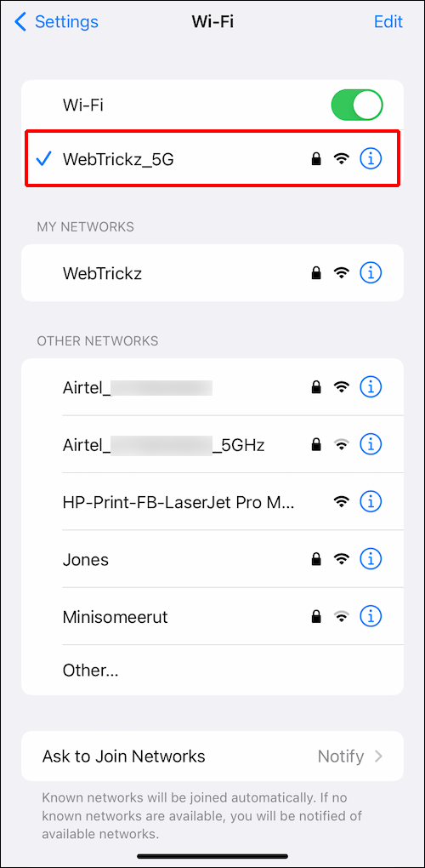Connect to Minisomeerut network
The width and height of the screenshot is (425, 868).
click(212, 616)
